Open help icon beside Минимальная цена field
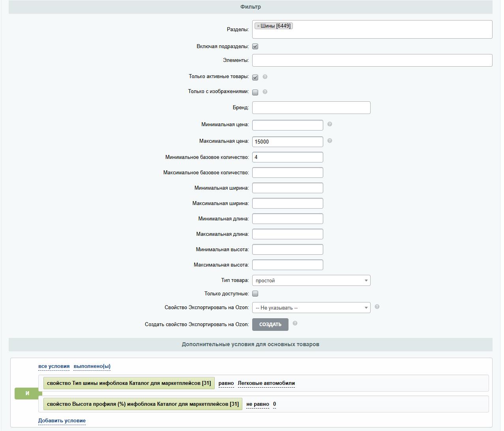This screenshot has height=431, width=504. click(x=330, y=124)
